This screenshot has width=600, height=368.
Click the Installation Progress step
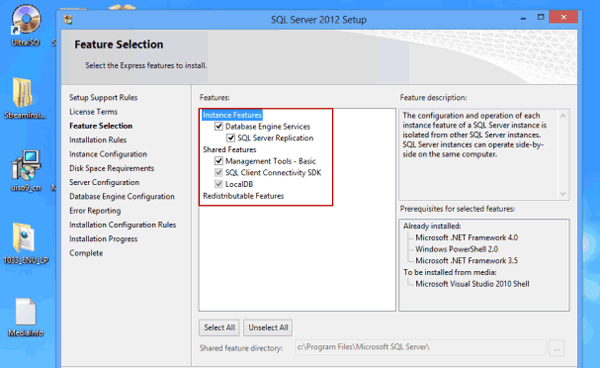point(103,239)
